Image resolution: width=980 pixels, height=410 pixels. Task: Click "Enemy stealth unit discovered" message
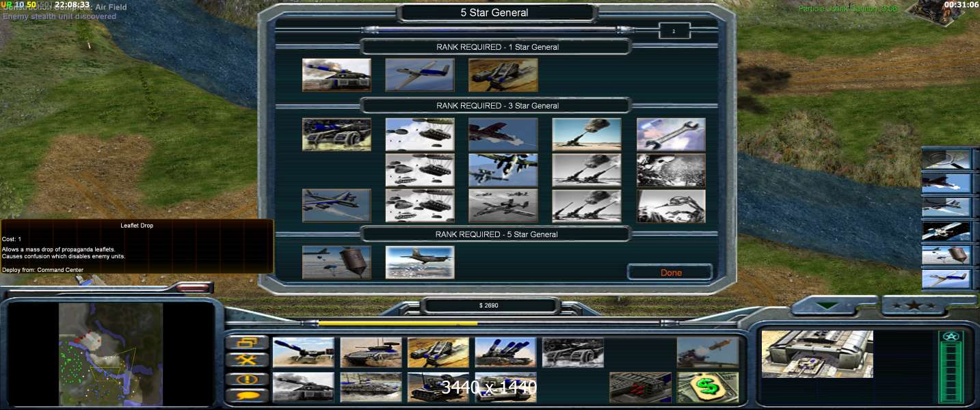59,16
